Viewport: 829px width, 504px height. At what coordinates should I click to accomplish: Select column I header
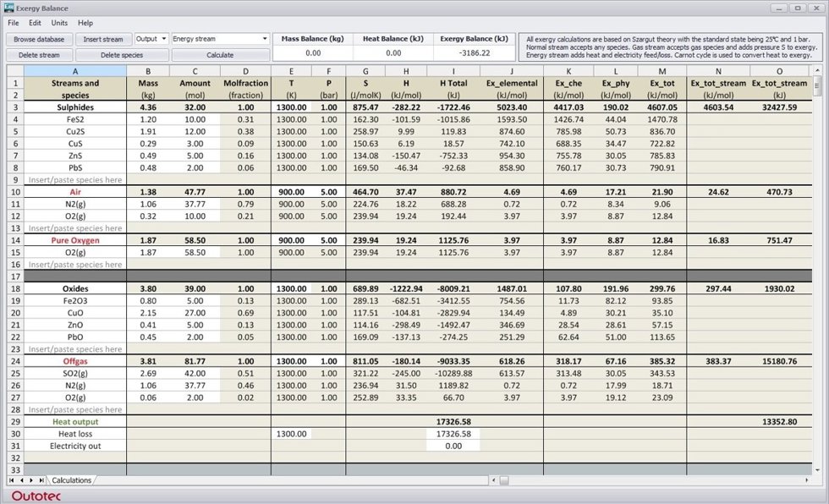(x=453, y=71)
